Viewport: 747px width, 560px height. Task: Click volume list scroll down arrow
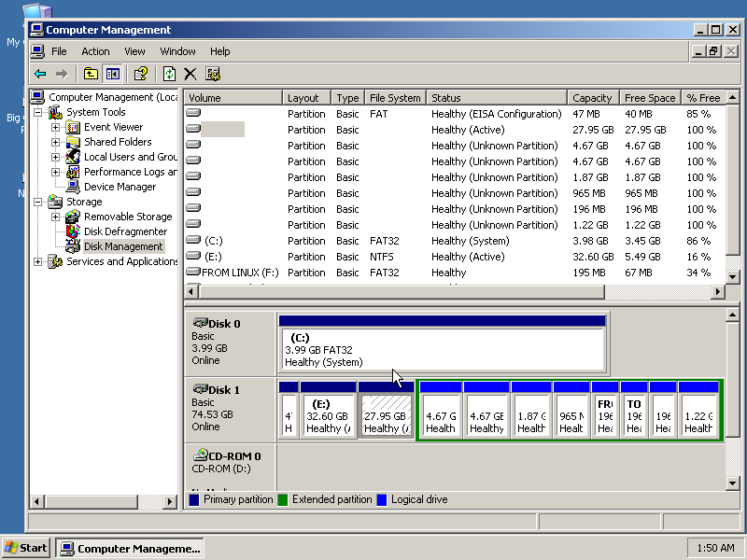coord(732,276)
